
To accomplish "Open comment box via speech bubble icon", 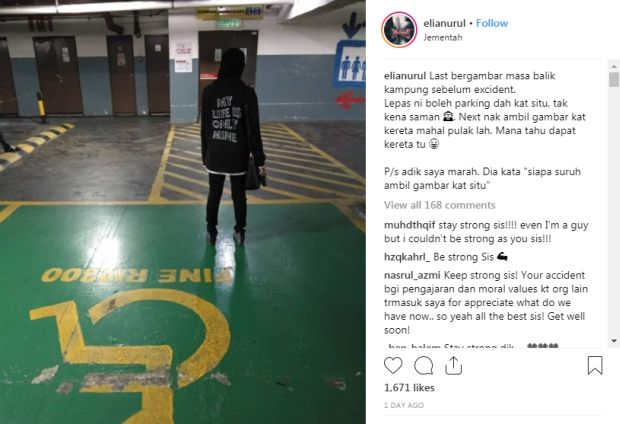I will pyautogui.click(x=423, y=365).
